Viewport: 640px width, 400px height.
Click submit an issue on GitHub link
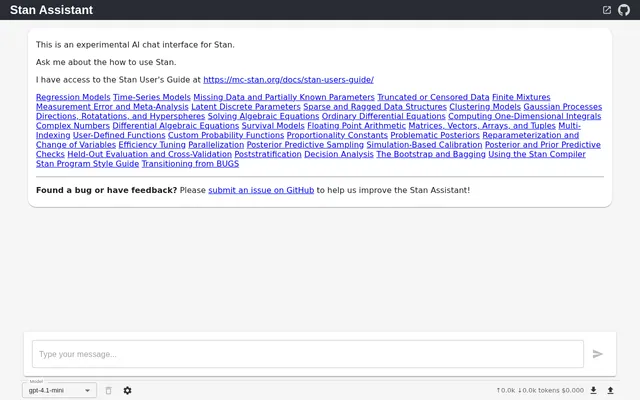click(x=261, y=190)
